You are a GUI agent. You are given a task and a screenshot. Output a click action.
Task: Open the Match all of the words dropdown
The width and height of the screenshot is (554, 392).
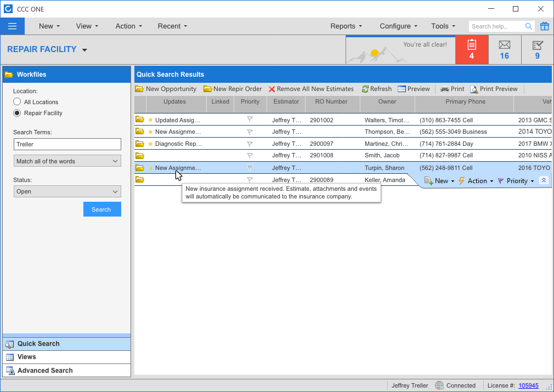click(x=67, y=161)
